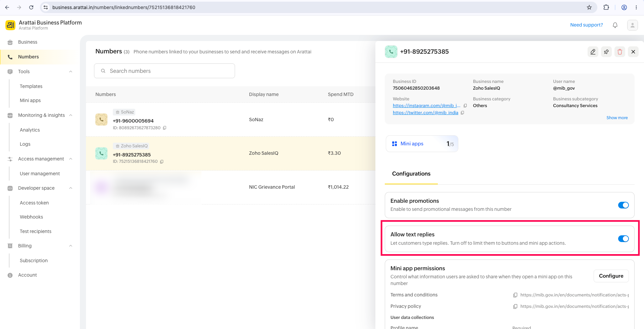Collapse the Tools section
The width and height of the screenshot is (644, 329).
coord(71,72)
